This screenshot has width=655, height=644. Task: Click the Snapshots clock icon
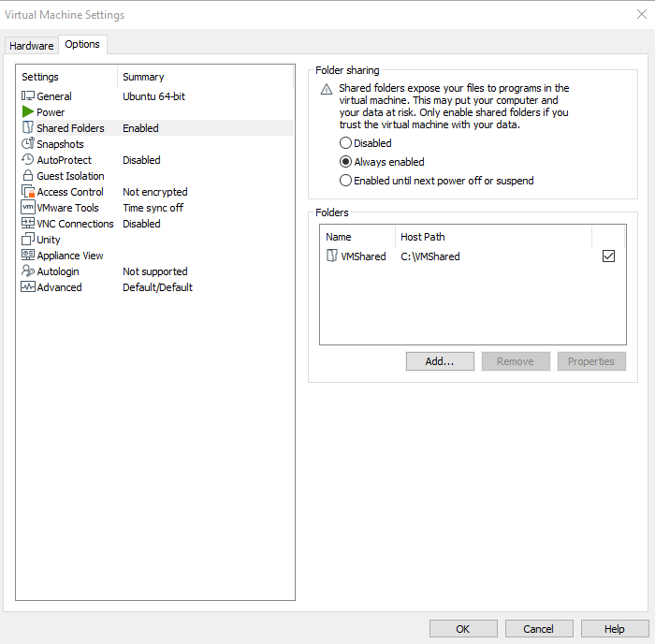point(27,143)
